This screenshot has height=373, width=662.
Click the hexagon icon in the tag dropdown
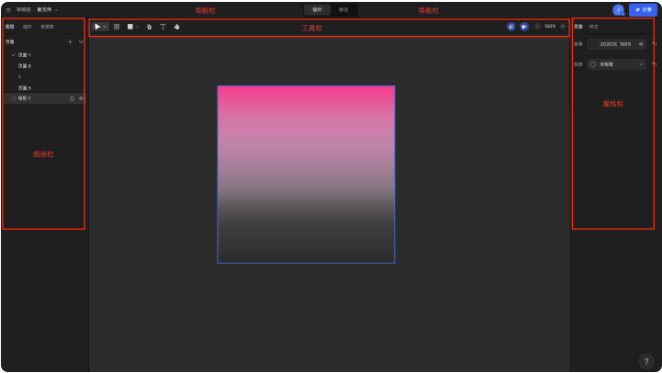[x=593, y=64]
